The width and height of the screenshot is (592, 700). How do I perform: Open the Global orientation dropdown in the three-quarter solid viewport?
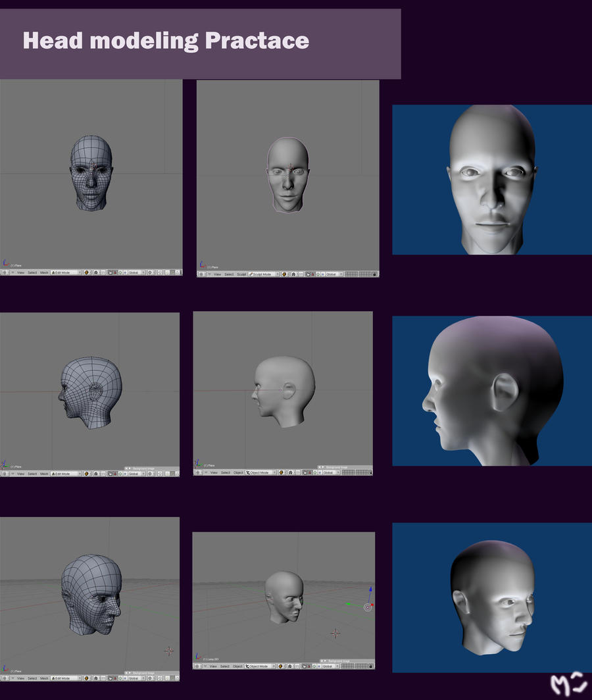330,666
